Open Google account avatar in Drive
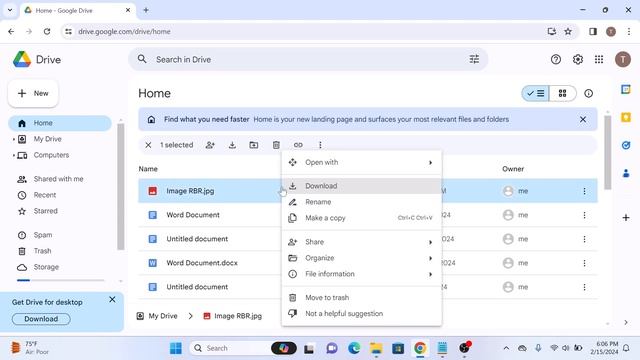The height and width of the screenshot is (360, 640). tap(622, 60)
